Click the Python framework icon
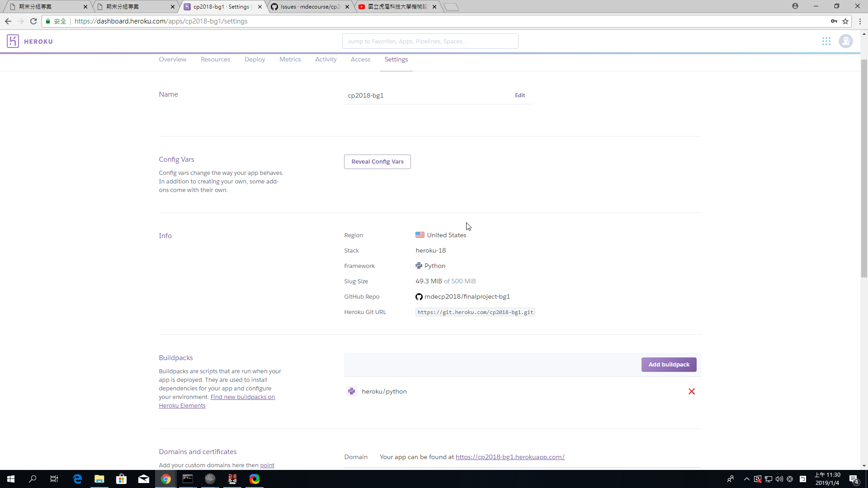 pos(419,266)
